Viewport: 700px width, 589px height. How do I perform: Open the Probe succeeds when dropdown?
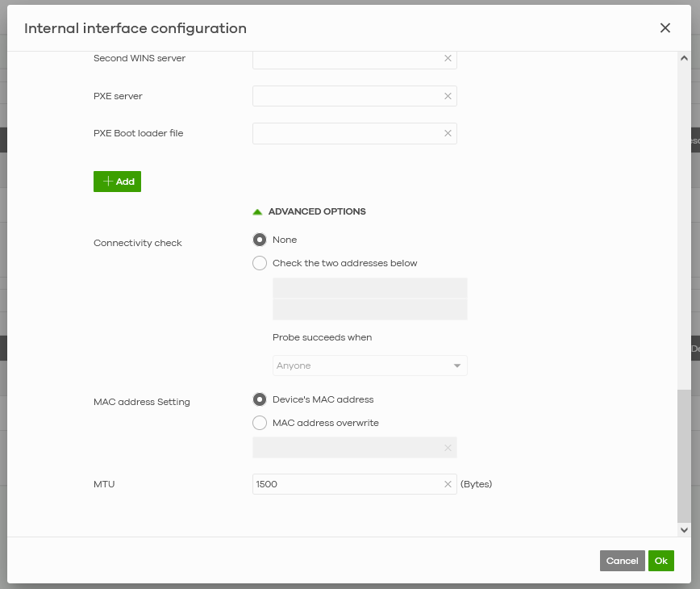(369, 366)
